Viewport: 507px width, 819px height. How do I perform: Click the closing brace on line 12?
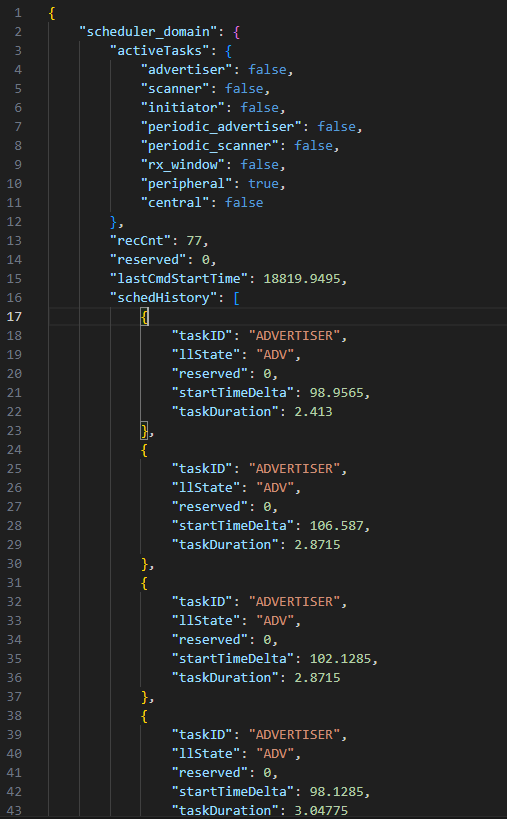114,221
